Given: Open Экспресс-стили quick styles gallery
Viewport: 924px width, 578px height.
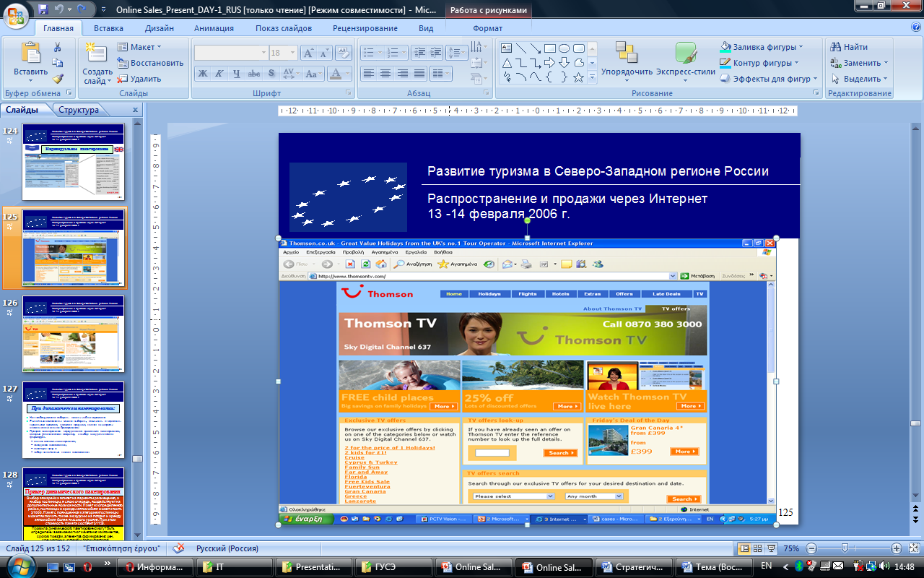Looking at the screenshot, I should pos(686,61).
